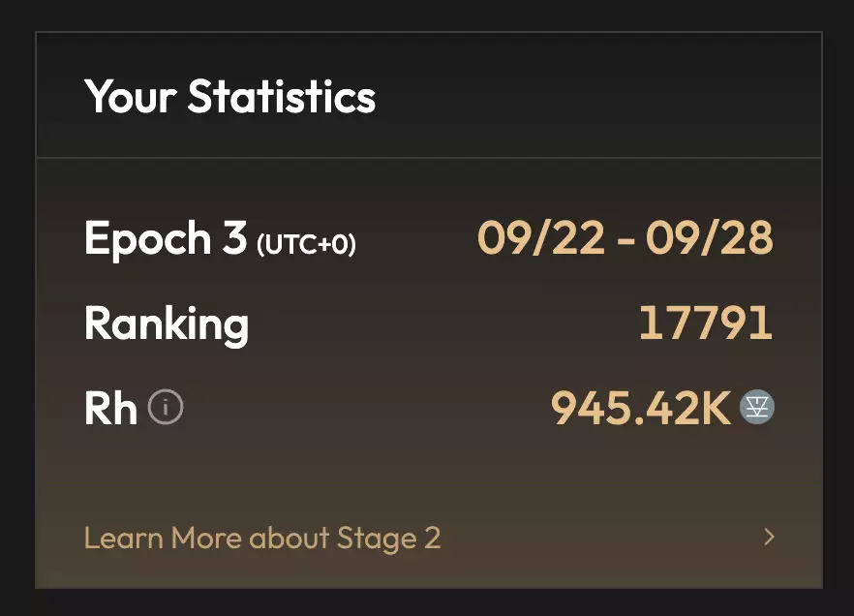Screen dimensions: 854x616
Task: Select the 09/22 - 09/28 date range
Action: (x=625, y=238)
